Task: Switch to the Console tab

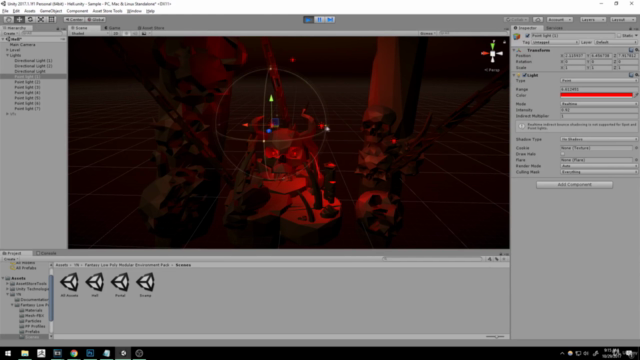Action: click(x=46, y=253)
